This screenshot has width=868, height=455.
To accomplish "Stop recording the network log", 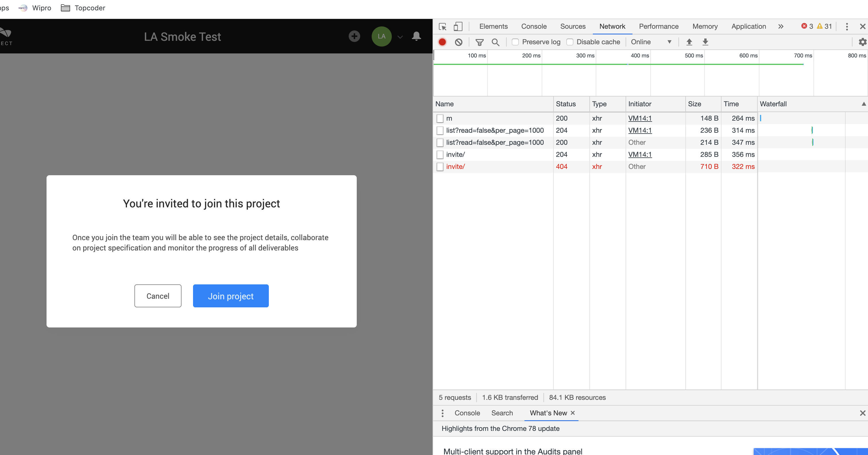I will pos(442,42).
